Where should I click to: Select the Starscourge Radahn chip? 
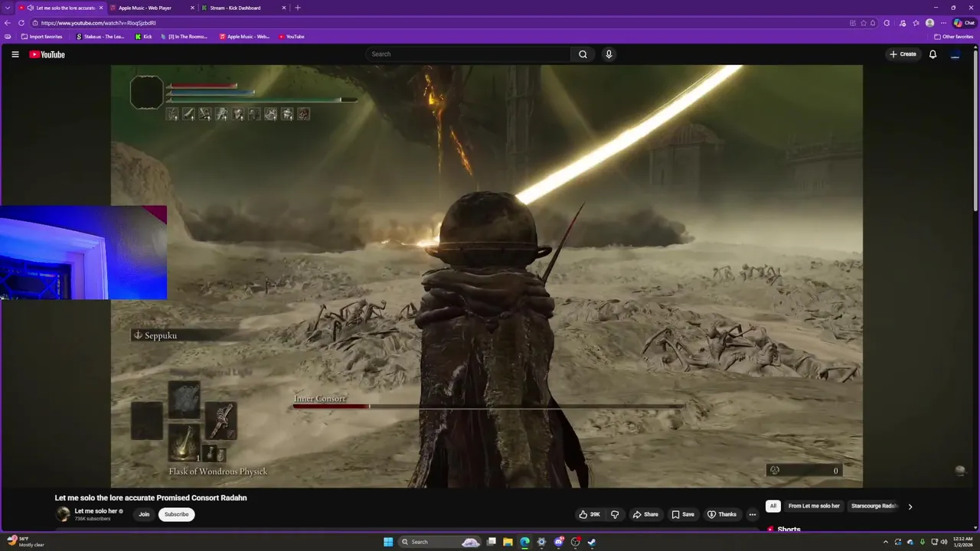tap(874, 506)
